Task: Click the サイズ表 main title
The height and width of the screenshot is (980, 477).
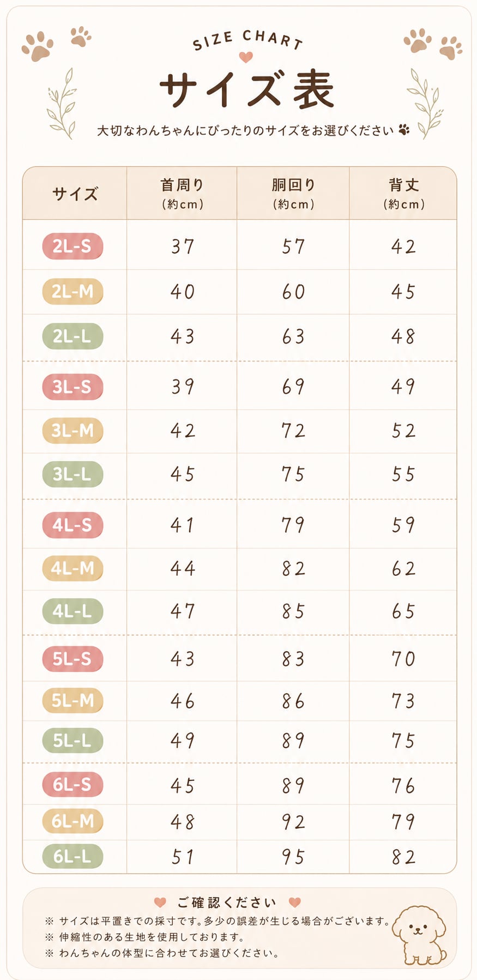Action: (246, 90)
